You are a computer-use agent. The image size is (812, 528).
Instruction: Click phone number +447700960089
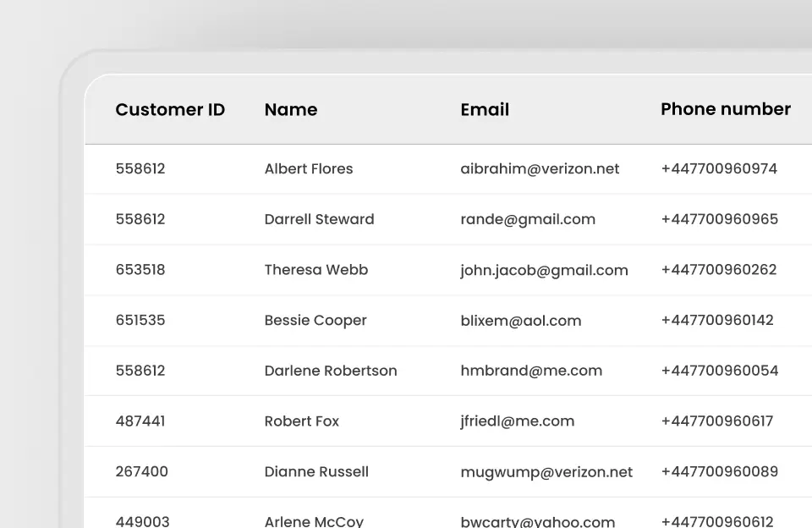[x=719, y=471]
